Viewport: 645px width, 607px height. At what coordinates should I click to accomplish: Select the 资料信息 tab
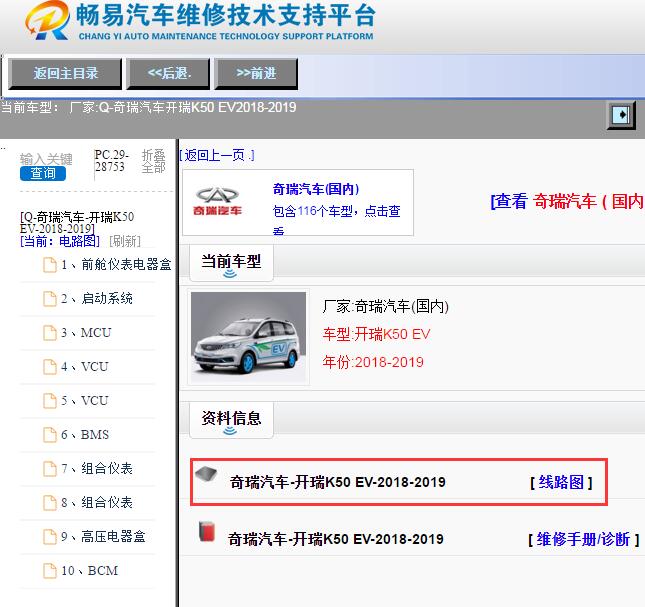[231, 420]
